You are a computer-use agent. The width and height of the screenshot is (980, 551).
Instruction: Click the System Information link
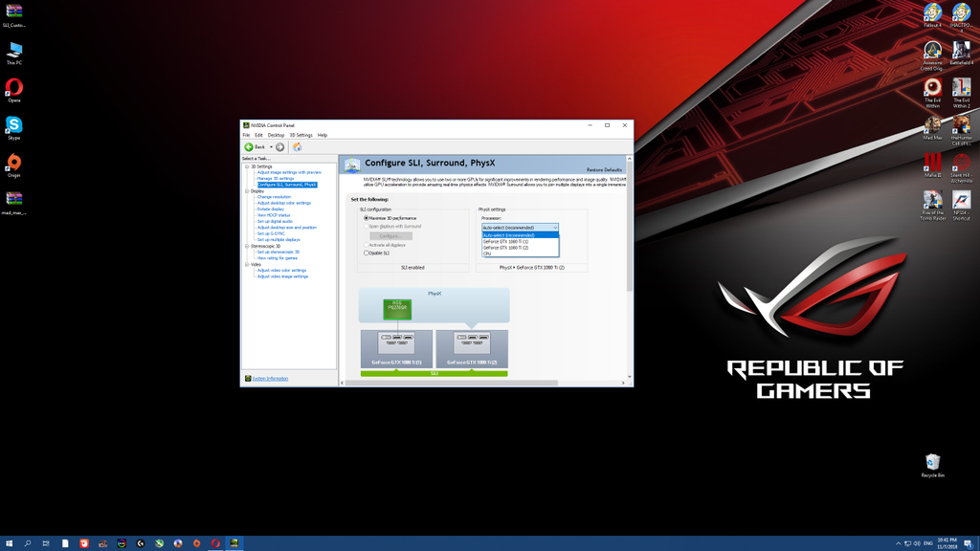point(270,379)
